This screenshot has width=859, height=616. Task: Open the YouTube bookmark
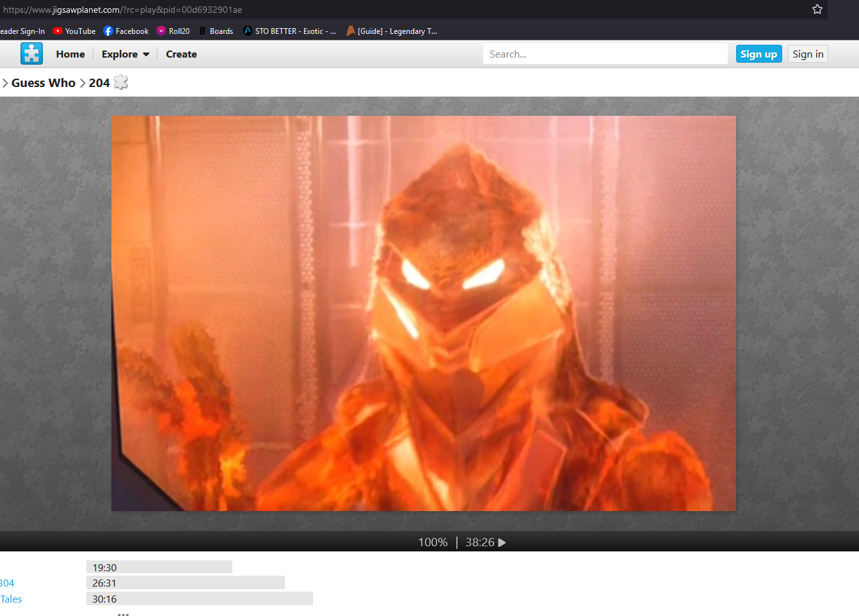pyautogui.click(x=74, y=31)
